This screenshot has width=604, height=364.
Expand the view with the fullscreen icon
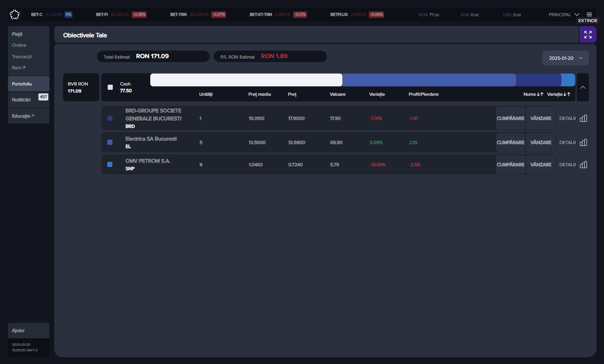(x=588, y=34)
